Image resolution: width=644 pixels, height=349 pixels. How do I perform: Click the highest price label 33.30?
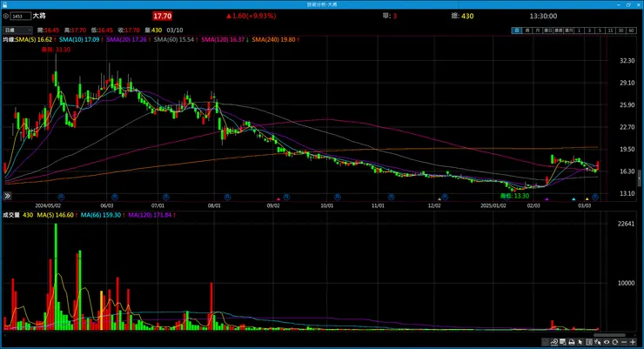[56, 50]
